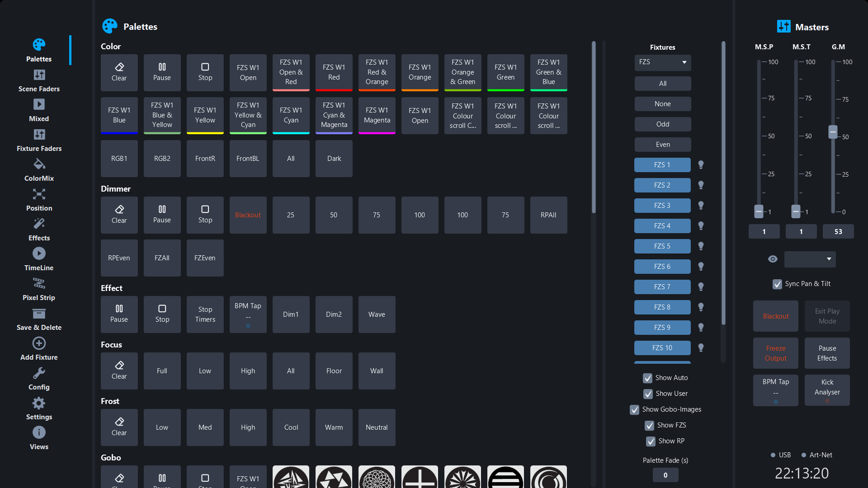Open the empty dropdown beside the eye icon
Viewport: 868px width, 488px height.
point(810,259)
